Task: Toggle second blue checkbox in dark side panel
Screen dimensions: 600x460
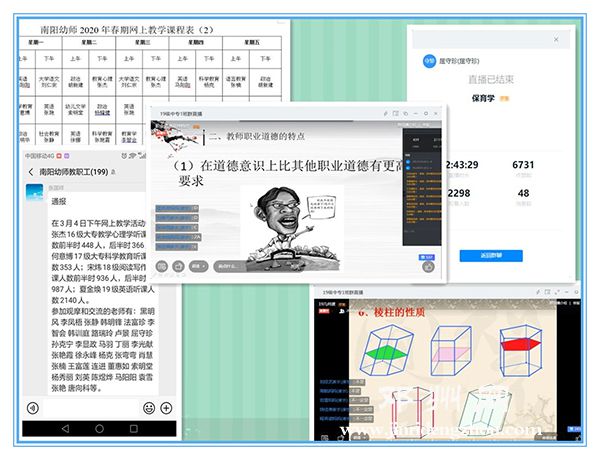Action: (408, 168)
